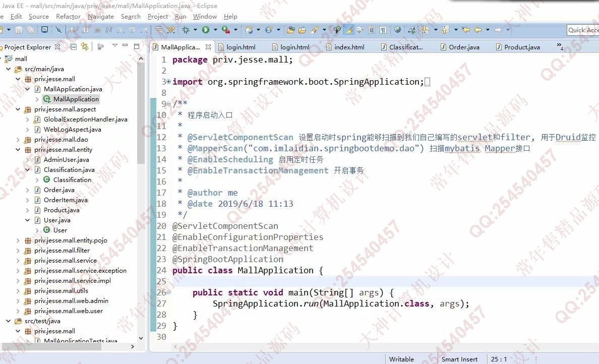599x364 pixels.
Task: Open the Next Annotation dropdown arrow
Action: pos(436,30)
